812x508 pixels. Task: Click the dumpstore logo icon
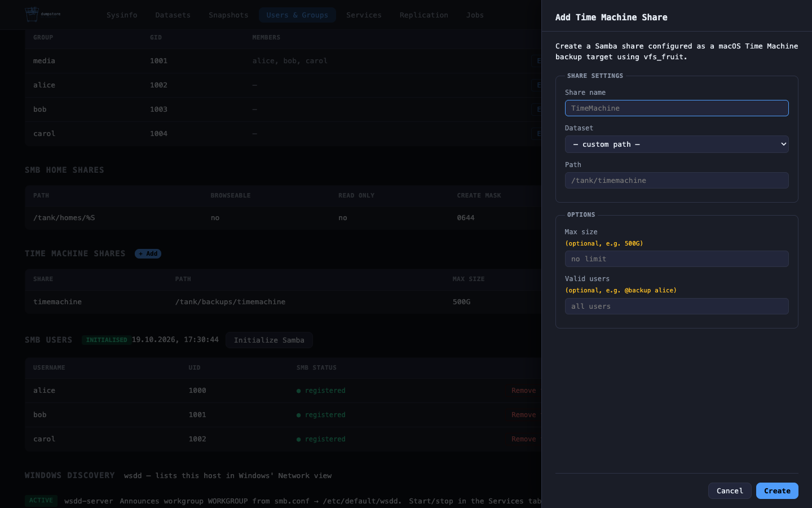tap(32, 15)
